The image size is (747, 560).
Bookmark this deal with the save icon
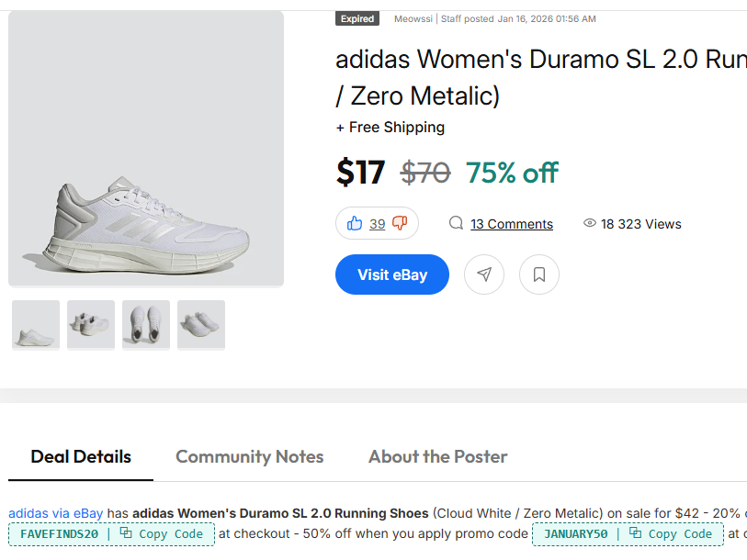[539, 274]
